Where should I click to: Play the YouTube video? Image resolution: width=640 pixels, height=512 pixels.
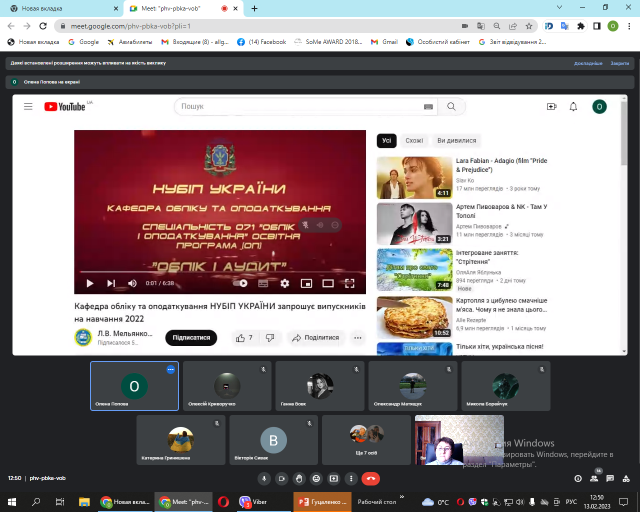pos(90,283)
